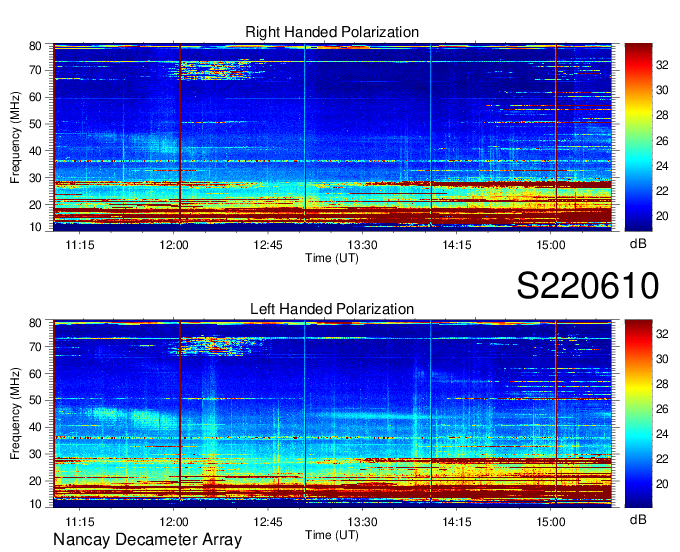
Task: Click the "Nancay Decameter Array" caption
Action: coord(147,540)
